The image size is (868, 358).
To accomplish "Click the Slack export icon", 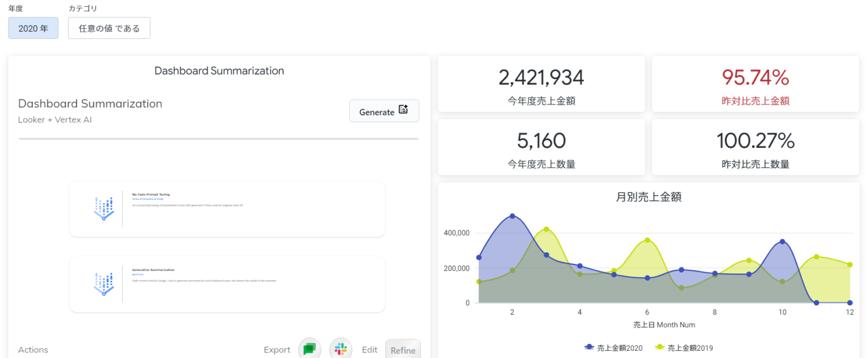I will click(x=341, y=348).
